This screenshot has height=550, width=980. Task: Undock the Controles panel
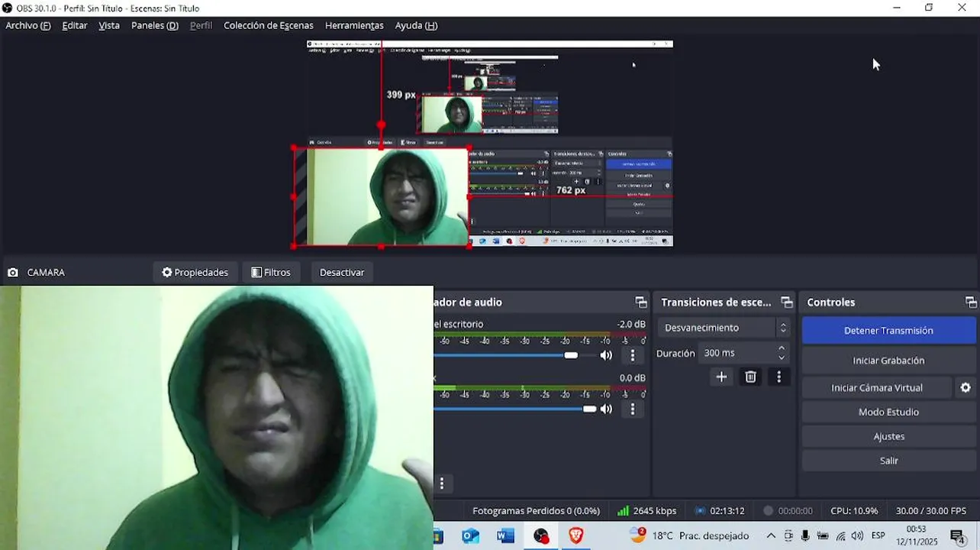coord(971,302)
